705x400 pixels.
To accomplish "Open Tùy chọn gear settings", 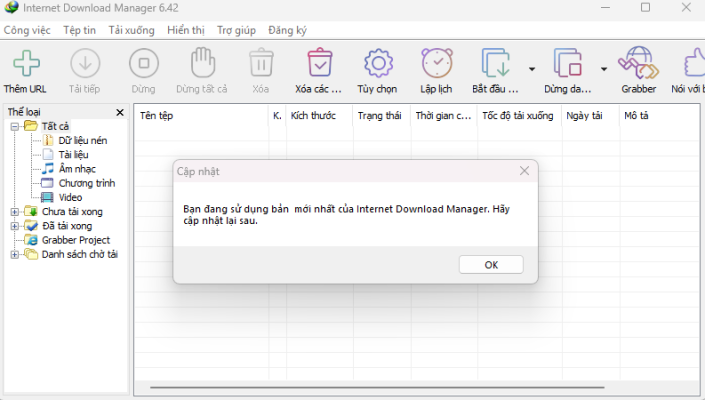I will 378,63.
